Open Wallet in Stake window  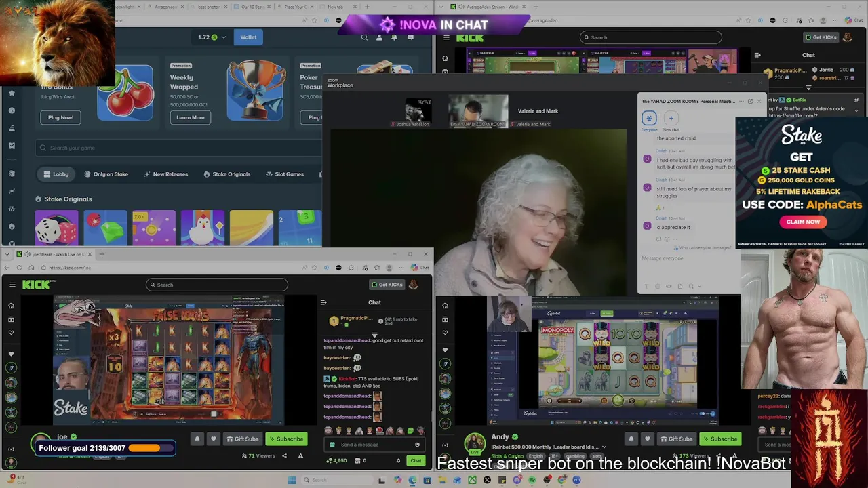(248, 37)
